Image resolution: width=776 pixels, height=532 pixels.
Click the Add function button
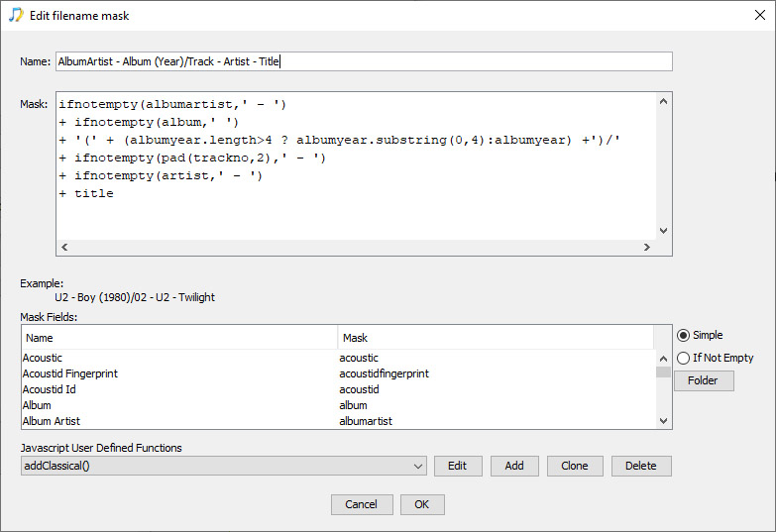click(x=514, y=466)
